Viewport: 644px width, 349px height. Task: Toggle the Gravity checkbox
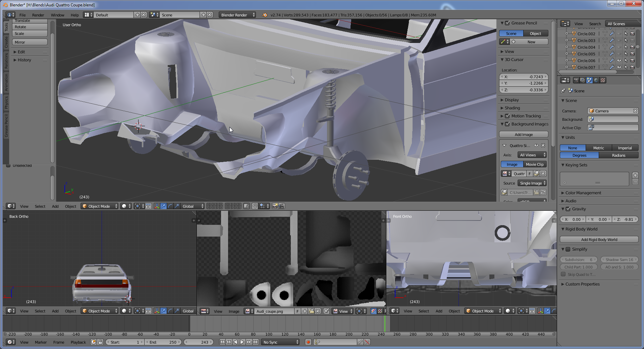[568, 209]
